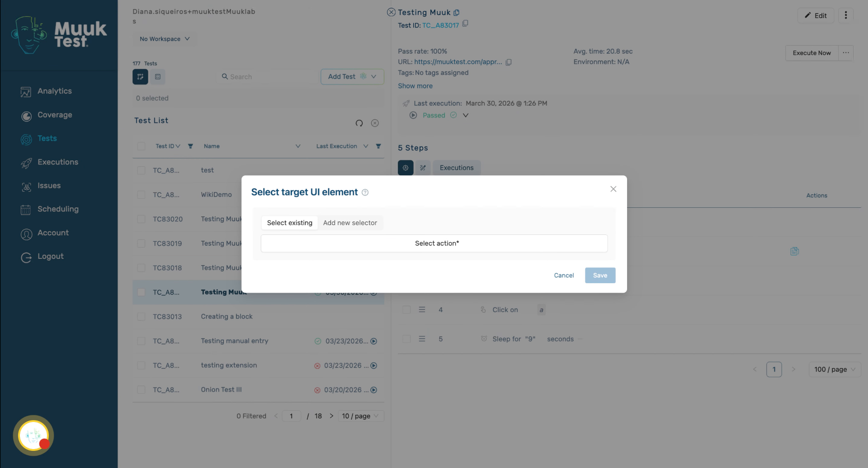868x468 pixels.
Task: Filter by Test ID funnel icon
Action: [190, 146]
